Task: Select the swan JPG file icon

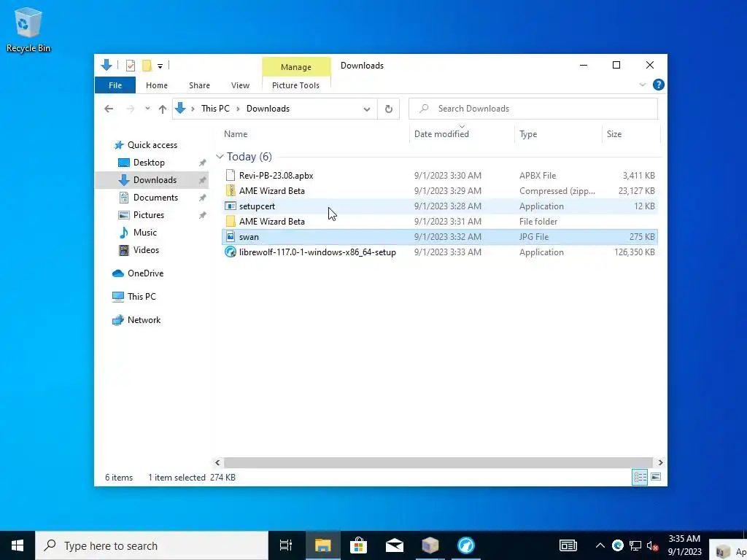Action: [x=231, y=237]
